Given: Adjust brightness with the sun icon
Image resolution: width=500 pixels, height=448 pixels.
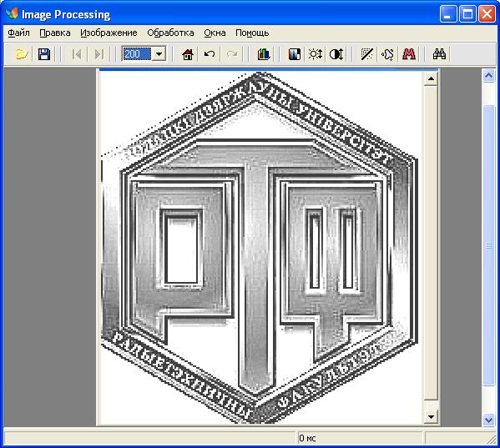Looking at the screenshot, I should (315, 54).
